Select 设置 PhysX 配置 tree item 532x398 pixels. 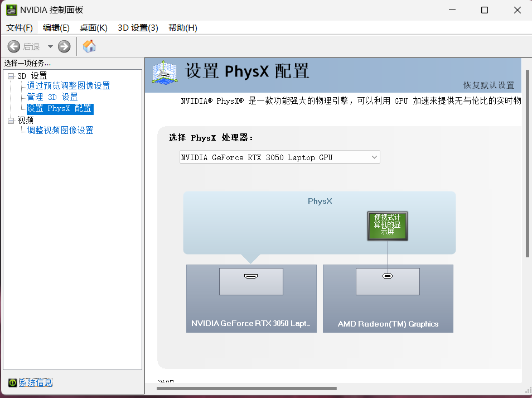click(60, 109)
